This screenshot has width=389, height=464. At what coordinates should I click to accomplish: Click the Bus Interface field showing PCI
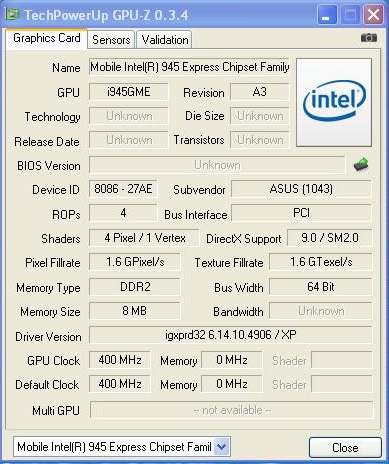[x=301, y=213]
